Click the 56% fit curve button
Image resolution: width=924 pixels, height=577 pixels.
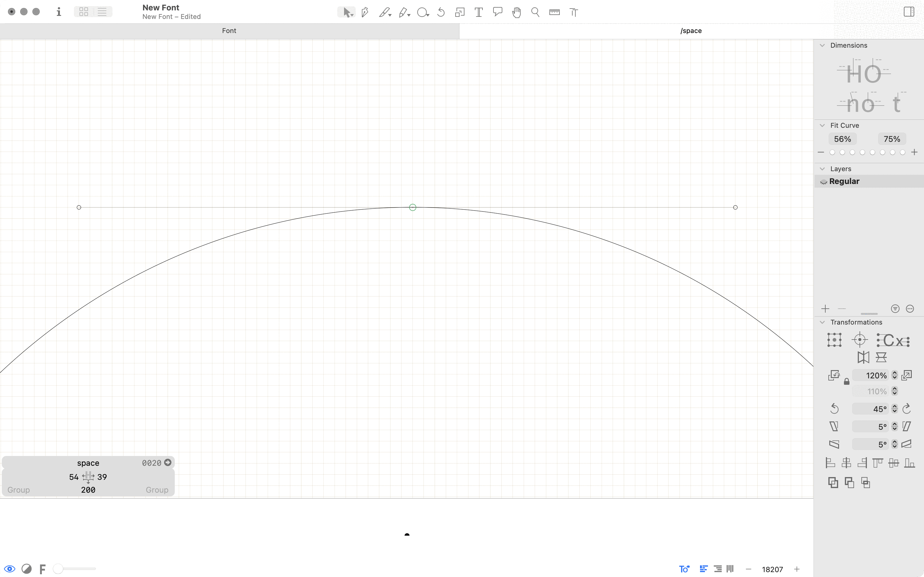tap(842, 139)
